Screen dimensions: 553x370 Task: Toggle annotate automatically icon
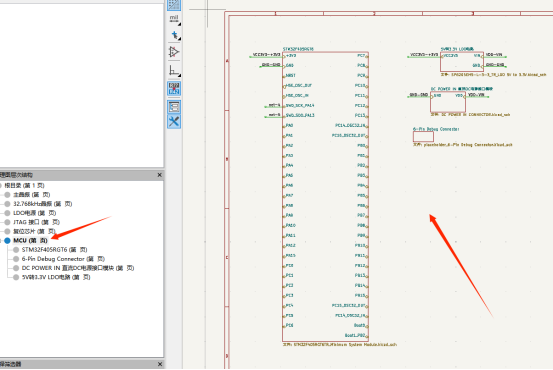click(174, 88)
